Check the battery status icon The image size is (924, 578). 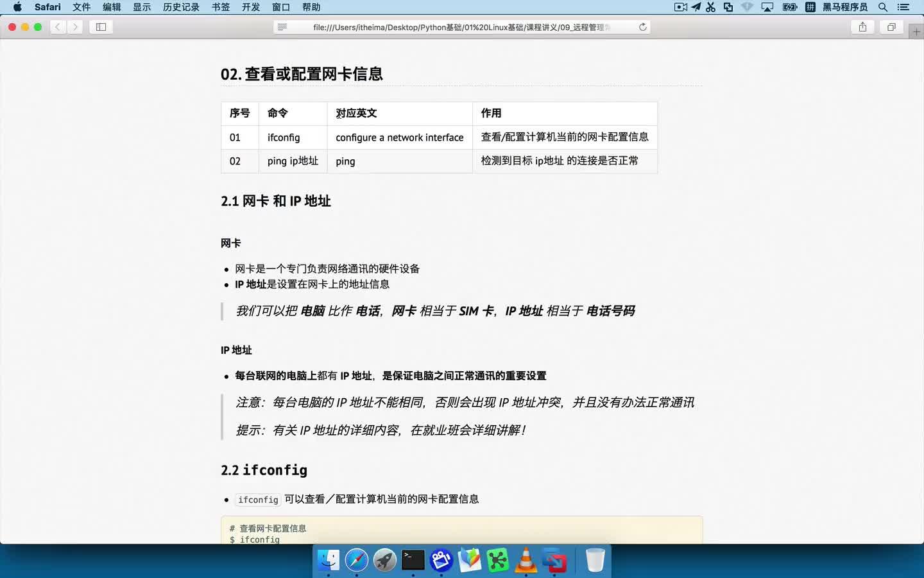tap(790, 7)
